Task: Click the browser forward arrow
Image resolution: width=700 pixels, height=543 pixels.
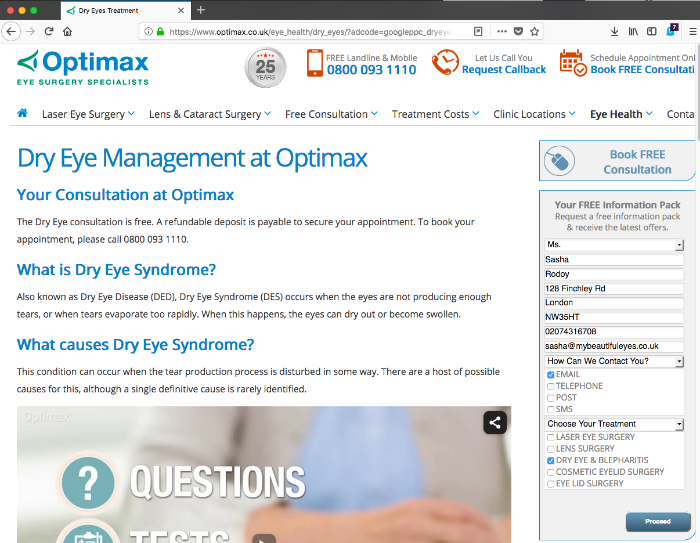Action: [30, 31]
